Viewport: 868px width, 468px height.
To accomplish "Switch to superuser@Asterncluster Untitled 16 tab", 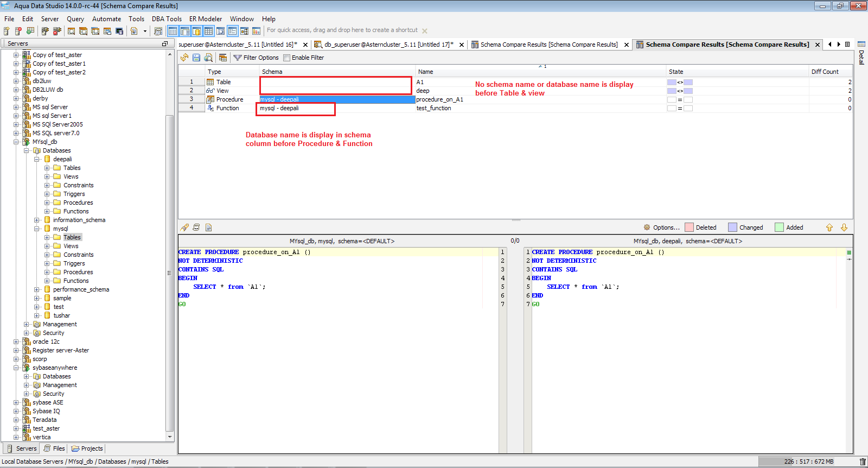I will tap(238, 45).
